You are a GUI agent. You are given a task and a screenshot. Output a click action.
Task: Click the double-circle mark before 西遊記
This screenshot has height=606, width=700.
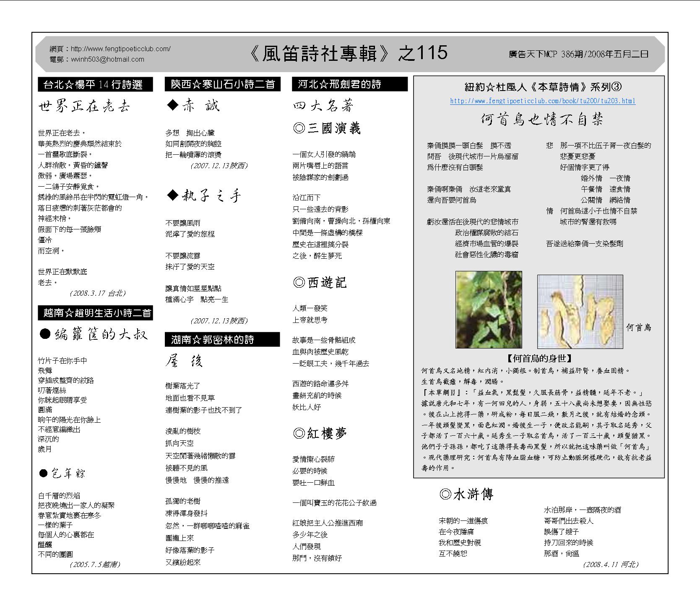pyautogui.click(x=299, y=283)
